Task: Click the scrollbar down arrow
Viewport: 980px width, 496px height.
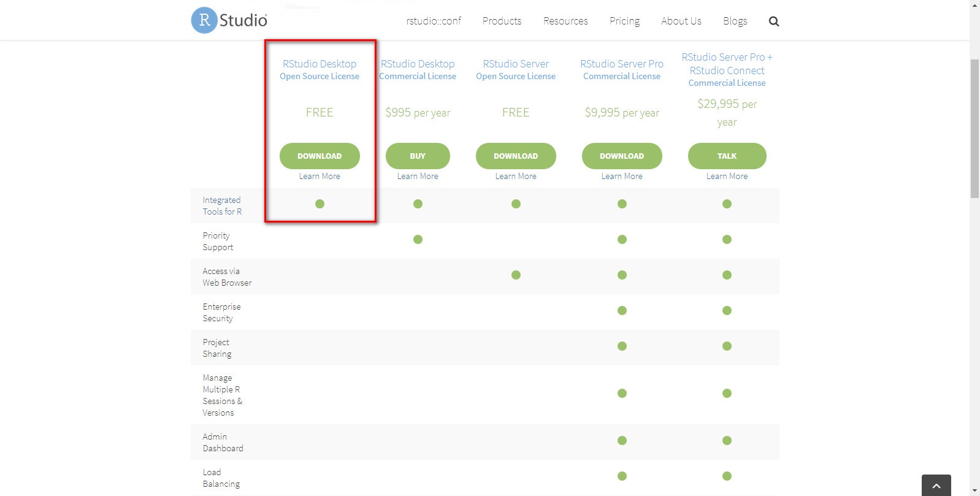Action: (974, 491)
